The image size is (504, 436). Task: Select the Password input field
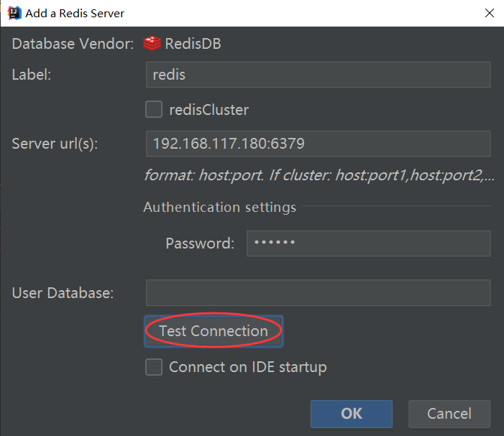click(x=368, y=243)
